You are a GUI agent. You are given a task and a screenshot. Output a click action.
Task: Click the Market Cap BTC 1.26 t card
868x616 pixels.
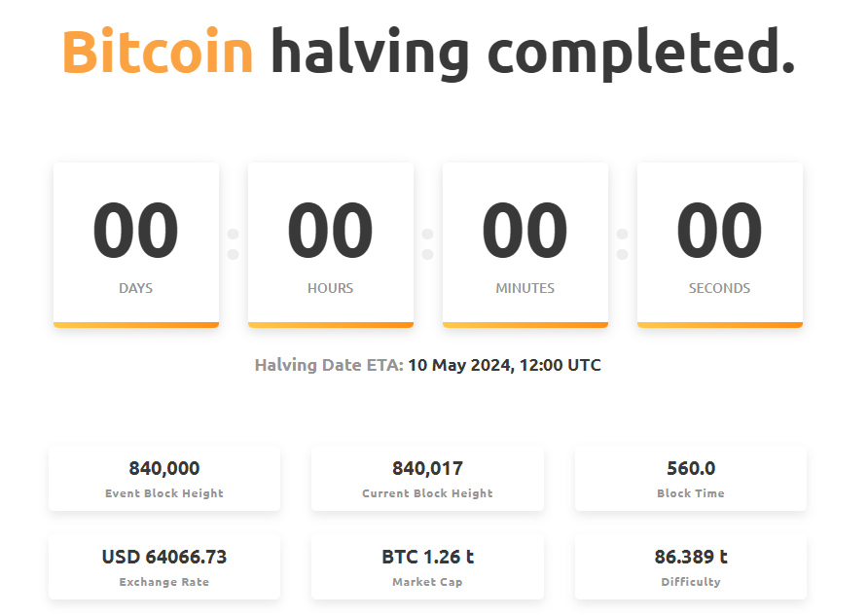point(427,566)
